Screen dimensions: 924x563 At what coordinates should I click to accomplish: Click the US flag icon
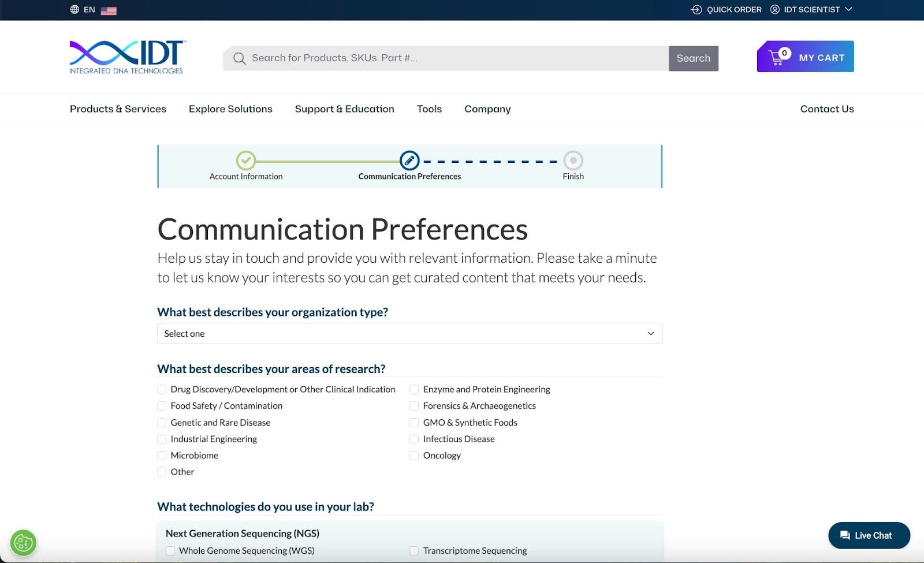click(109, 10)
